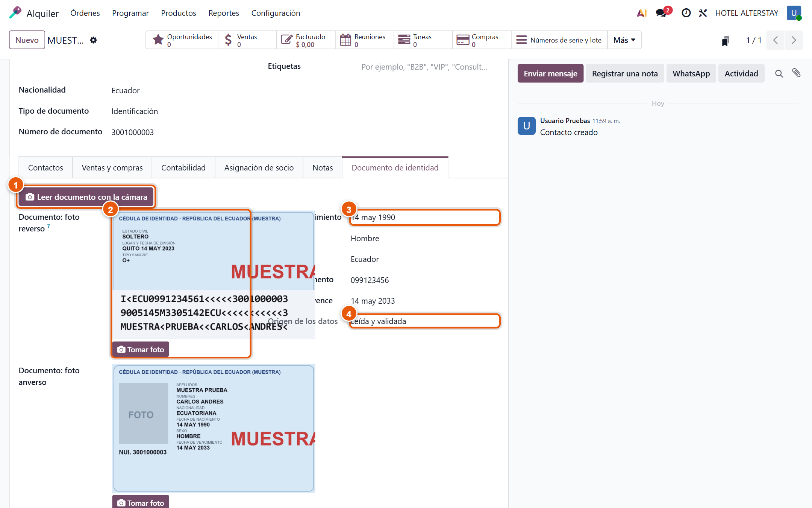Click the Nuevo button
This screenshot has height=508, width=812.
(27, 40)
